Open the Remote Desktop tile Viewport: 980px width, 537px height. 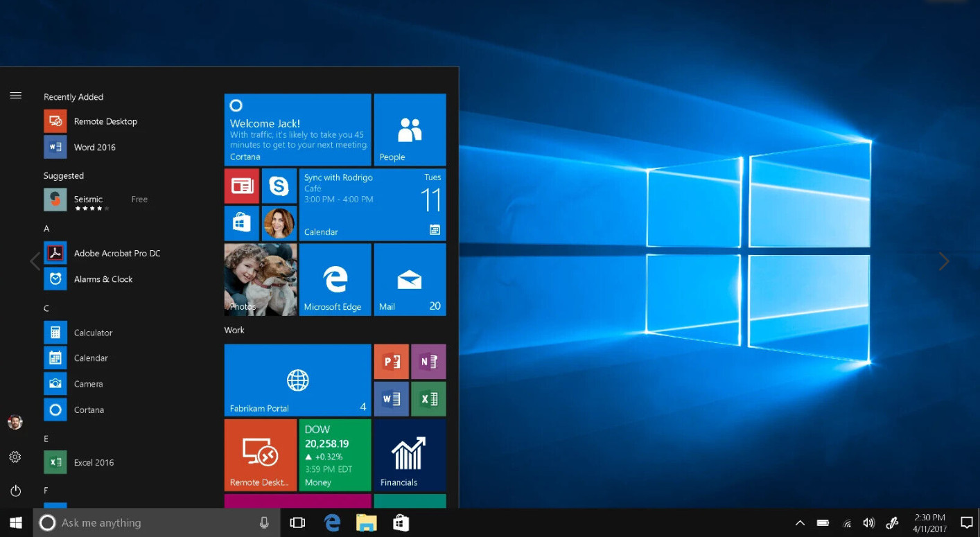[261, 455]
